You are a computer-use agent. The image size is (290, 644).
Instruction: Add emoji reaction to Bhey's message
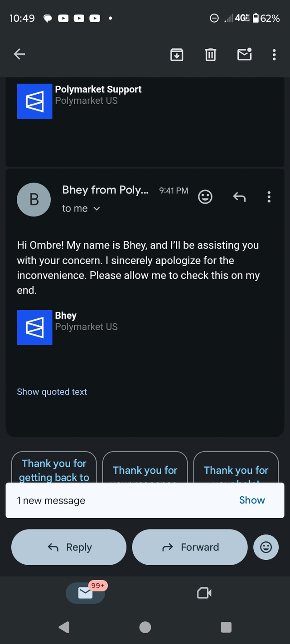pos(205,197)
